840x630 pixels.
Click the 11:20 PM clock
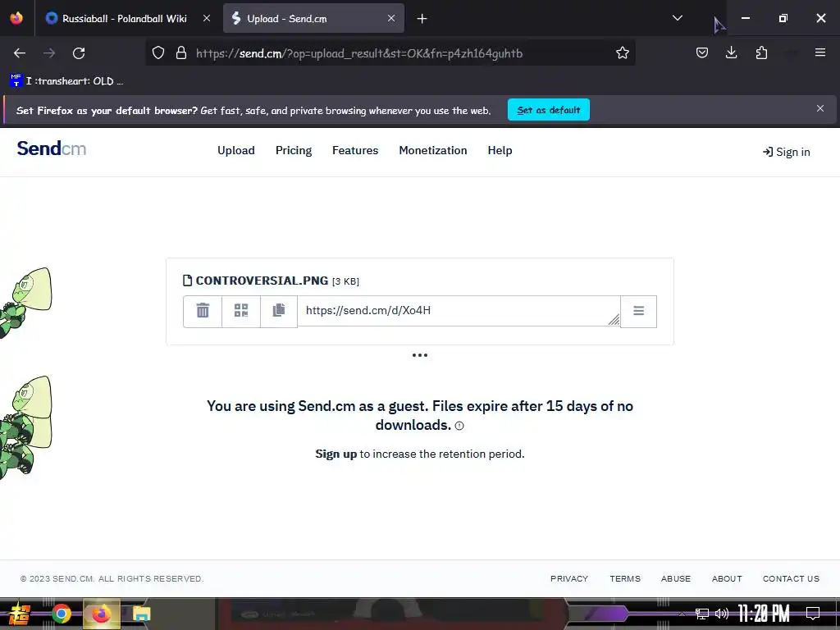(x=764, y=614)
